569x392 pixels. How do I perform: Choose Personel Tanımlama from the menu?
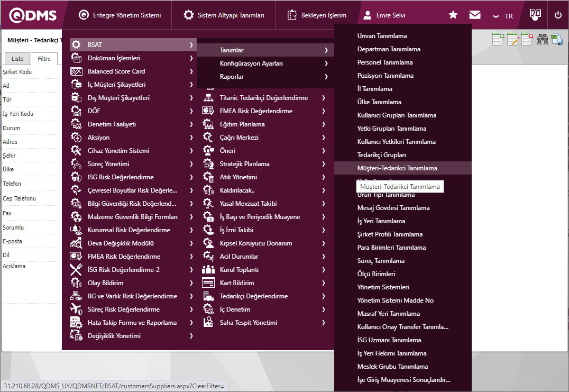(x=385, y=62)
